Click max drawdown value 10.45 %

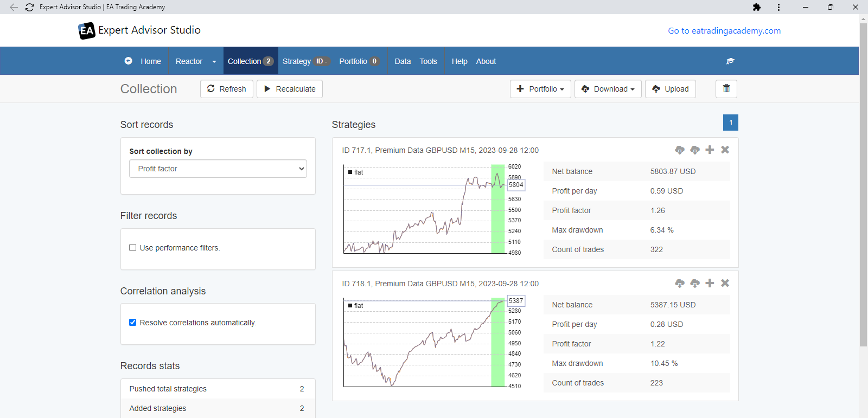coord(664,363)
